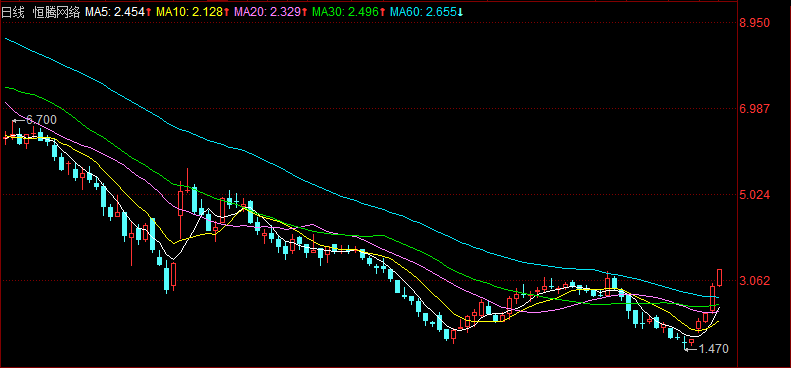Viewport: 791px width, 368px height.
Task: Click the MA10: 2.128 indicator label
Action: coord(193,12)
